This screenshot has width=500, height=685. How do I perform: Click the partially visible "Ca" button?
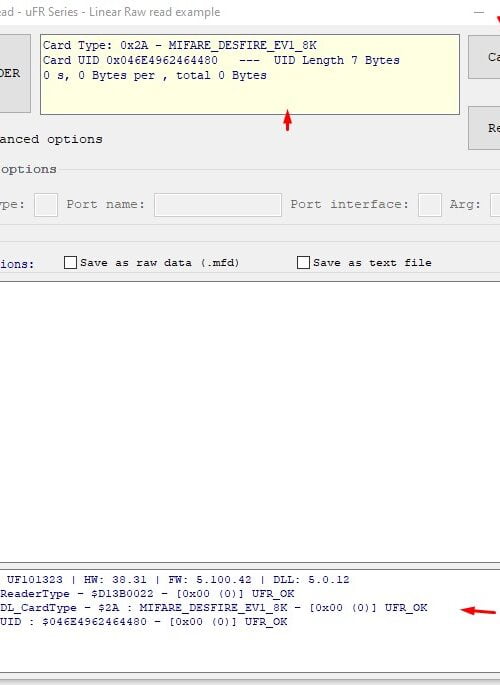click(484, 57)
